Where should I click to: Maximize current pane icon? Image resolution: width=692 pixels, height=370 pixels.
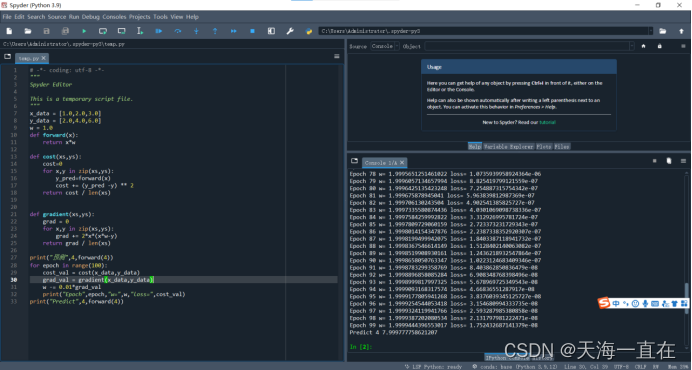[271, 31]
